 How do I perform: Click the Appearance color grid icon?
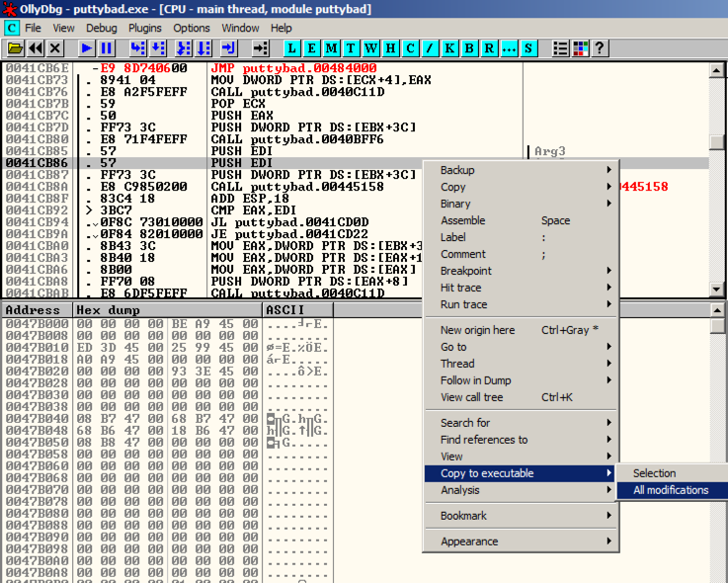[581, 48]
